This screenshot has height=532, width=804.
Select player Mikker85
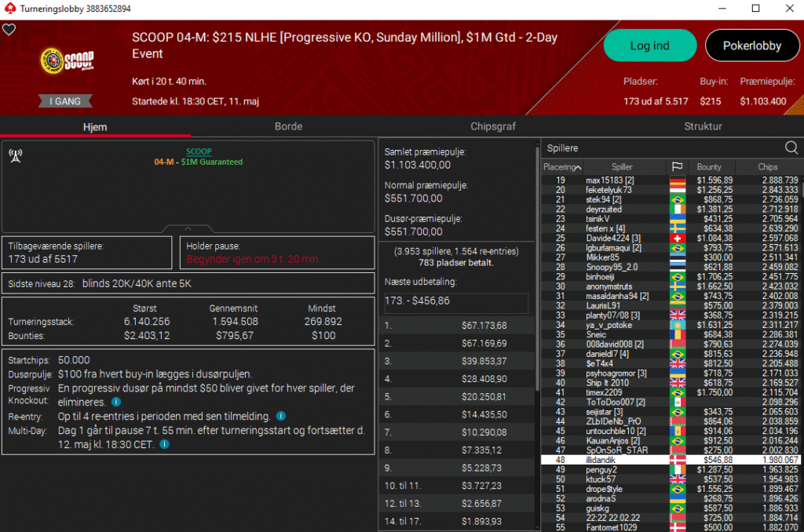671,257
